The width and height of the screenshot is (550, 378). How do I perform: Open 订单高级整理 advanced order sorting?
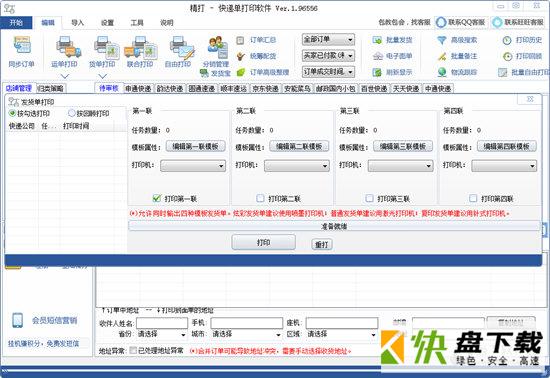click(x=262, y=72)
